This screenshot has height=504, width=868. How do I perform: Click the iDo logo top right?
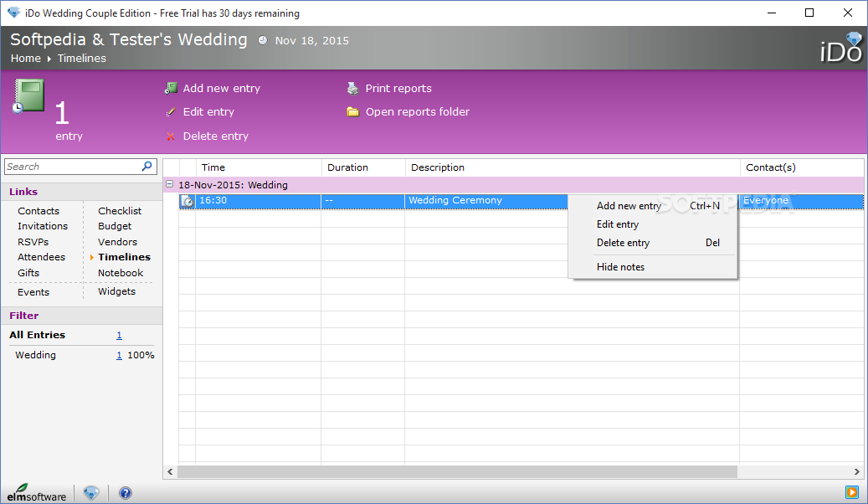(841, 48)
